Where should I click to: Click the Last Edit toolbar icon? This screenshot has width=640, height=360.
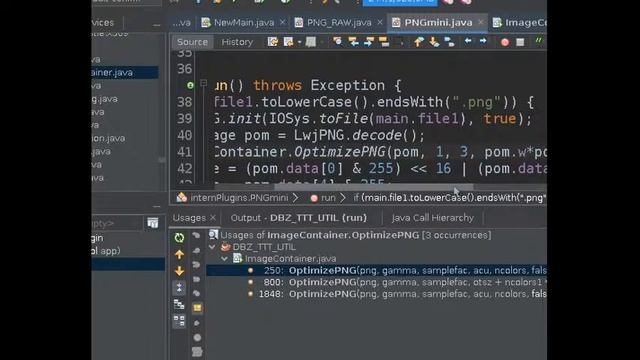[x=273, y=42]
